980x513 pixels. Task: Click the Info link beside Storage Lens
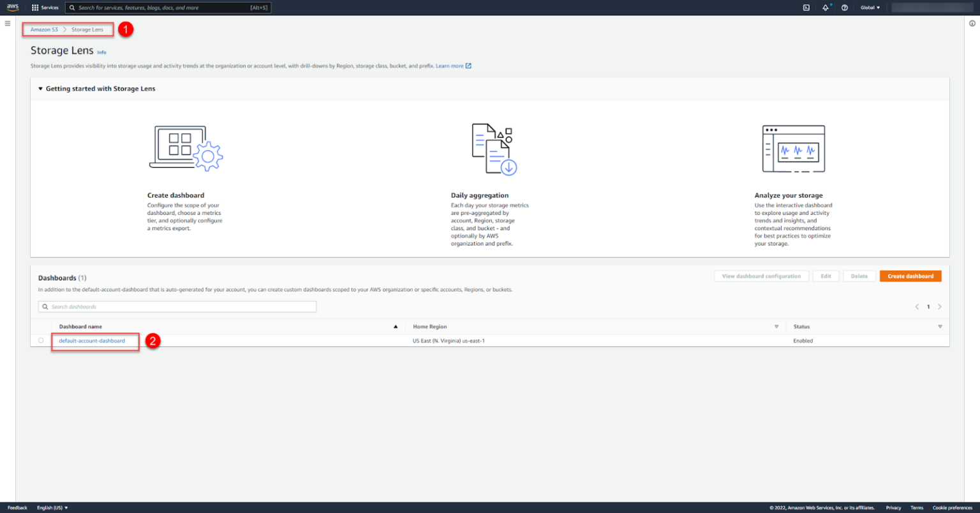pos(101,52)
